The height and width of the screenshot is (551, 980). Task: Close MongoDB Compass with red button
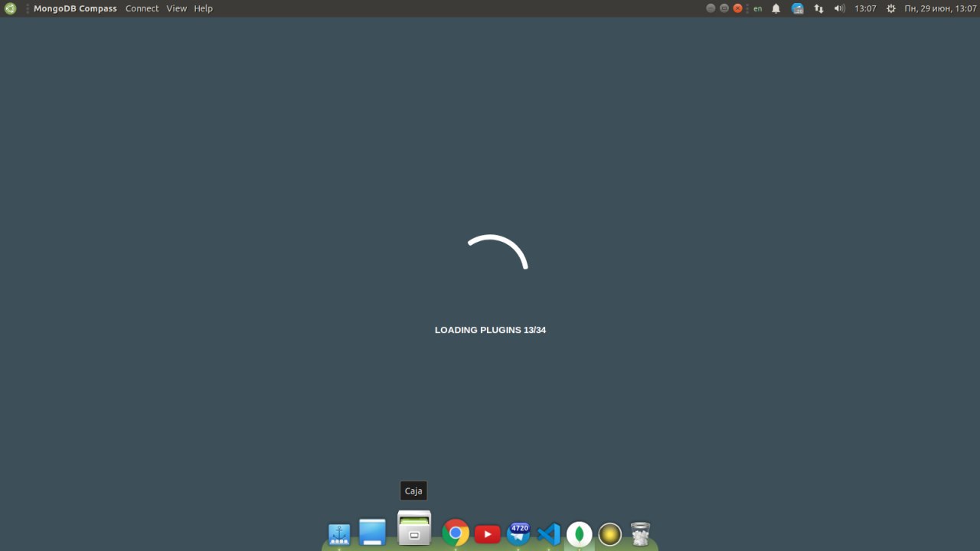coord(738,8)
